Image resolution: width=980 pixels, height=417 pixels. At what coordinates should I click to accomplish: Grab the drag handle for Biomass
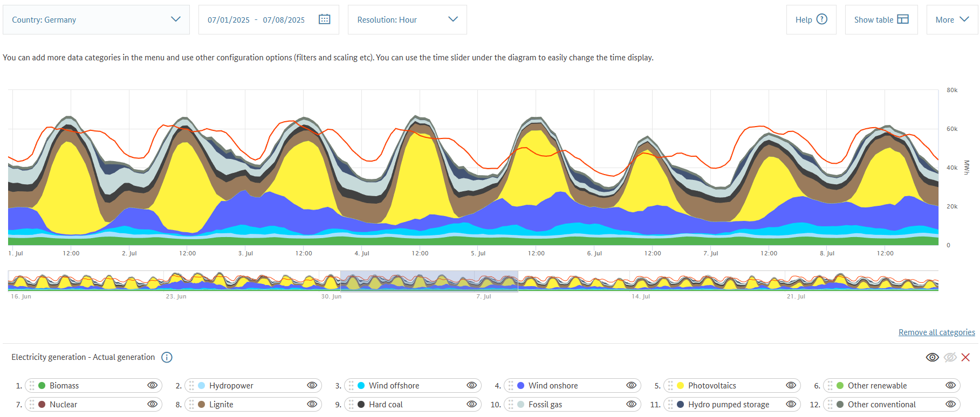tap(32, 385)
